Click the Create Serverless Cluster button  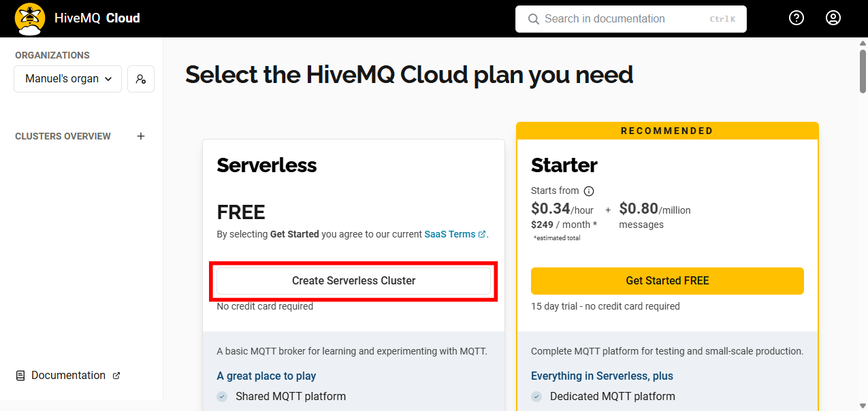pos(353,280)
